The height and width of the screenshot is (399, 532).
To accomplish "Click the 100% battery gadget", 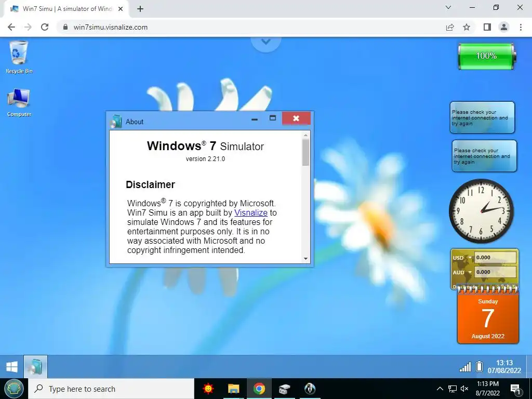I will [x=487, y=56].
